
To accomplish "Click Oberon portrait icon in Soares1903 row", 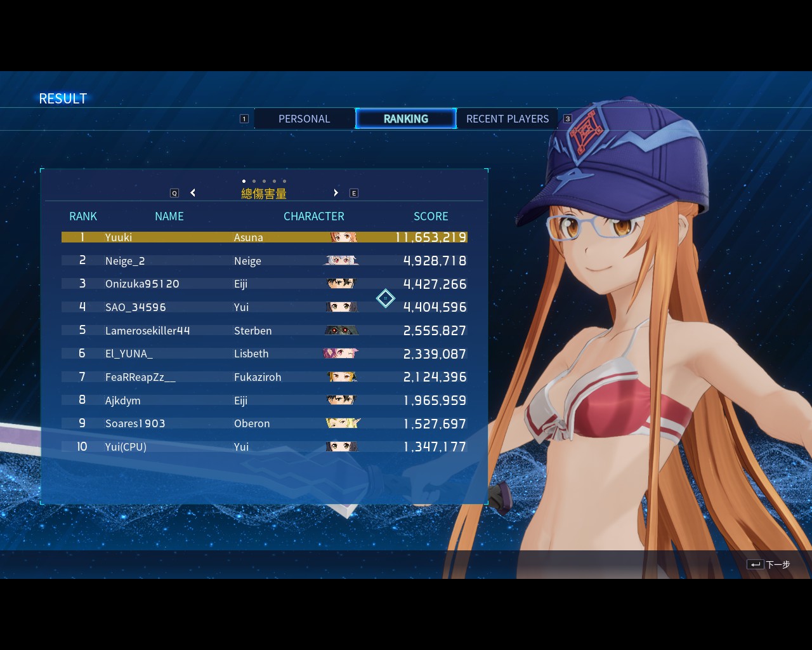I will (343, 423).
